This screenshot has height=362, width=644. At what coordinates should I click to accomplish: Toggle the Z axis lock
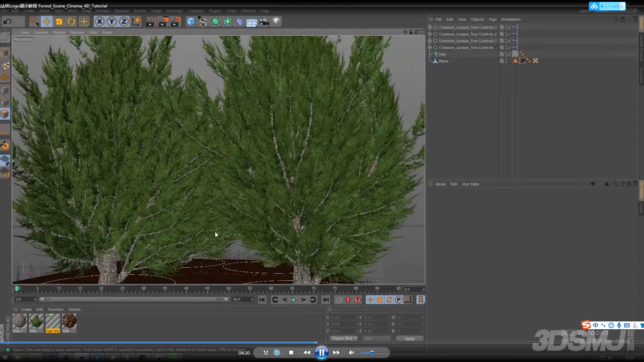tap(124, 22)
